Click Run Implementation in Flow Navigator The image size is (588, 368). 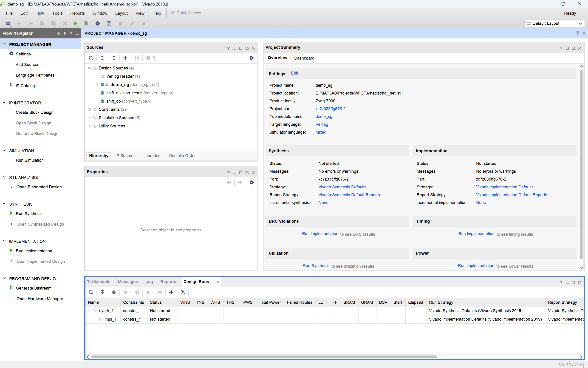point(34,251)
